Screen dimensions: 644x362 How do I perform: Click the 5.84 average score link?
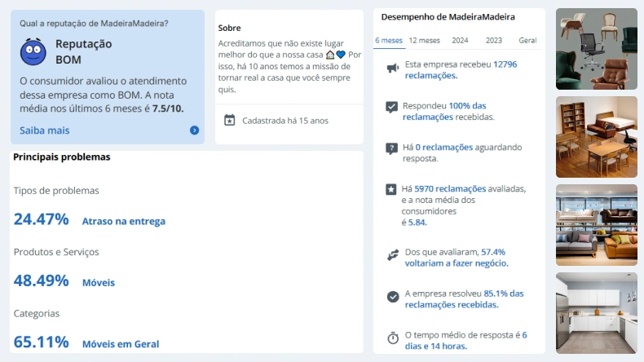pos(417,223)
